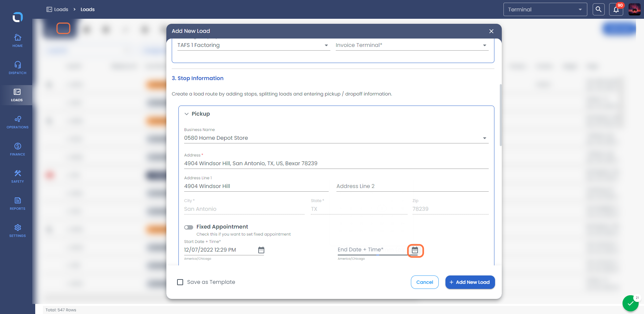Click the Cancel button
Screen dimensions: 644x314
pyautogui.click(x=425, y=282)
